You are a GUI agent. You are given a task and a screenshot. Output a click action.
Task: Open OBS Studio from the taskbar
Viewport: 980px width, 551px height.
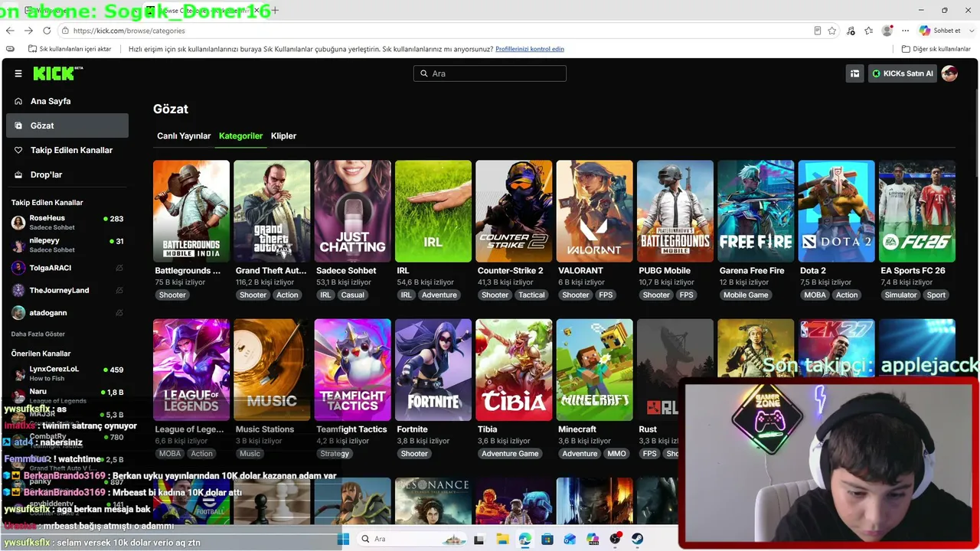coord(615,539)
